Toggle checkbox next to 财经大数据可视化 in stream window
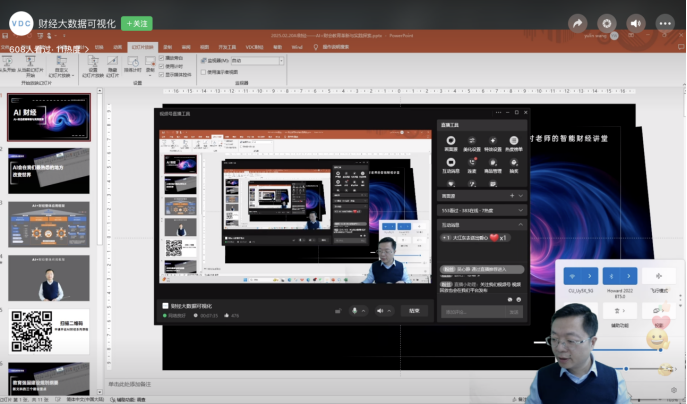This screenshot has height=404, width=687. coord(166,306)
